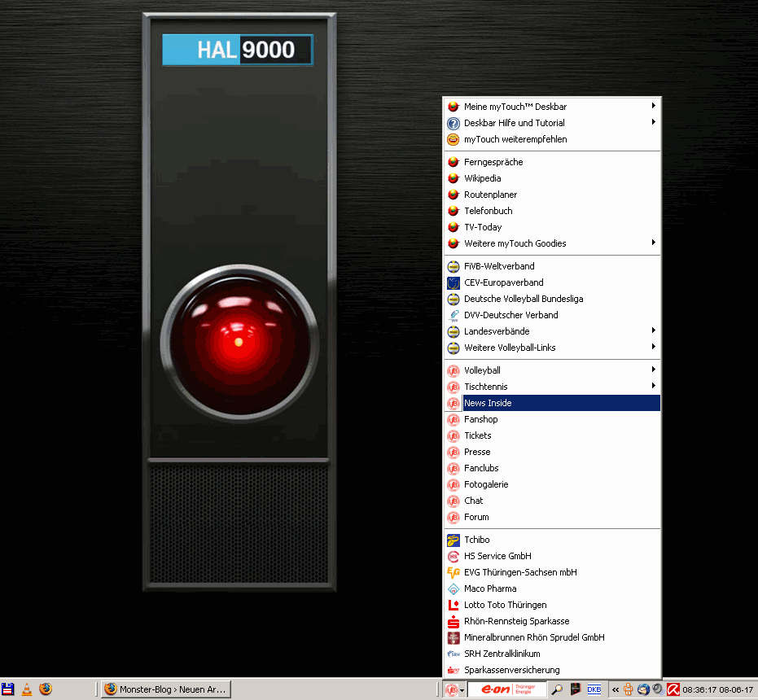Open TV-Today link

pos(552,227)
